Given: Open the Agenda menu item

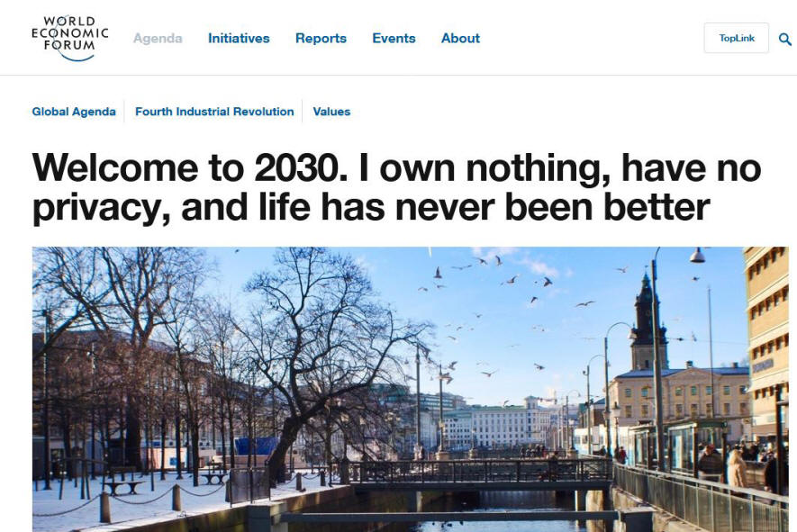Looking at the screenshot, I should pos(158,38).
